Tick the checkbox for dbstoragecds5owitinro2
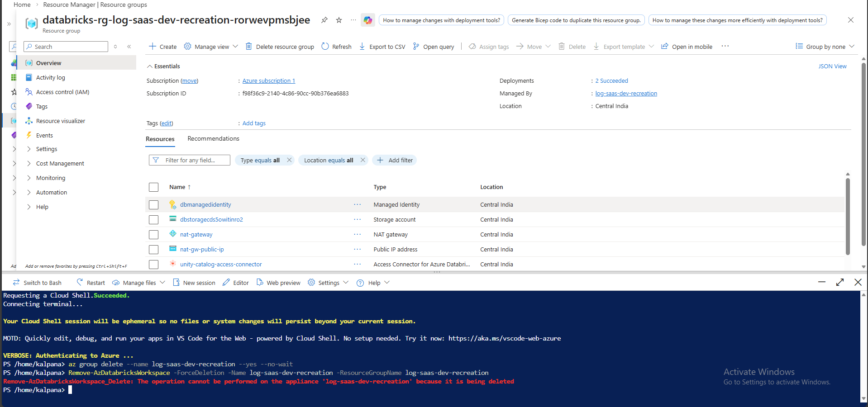 154,219
